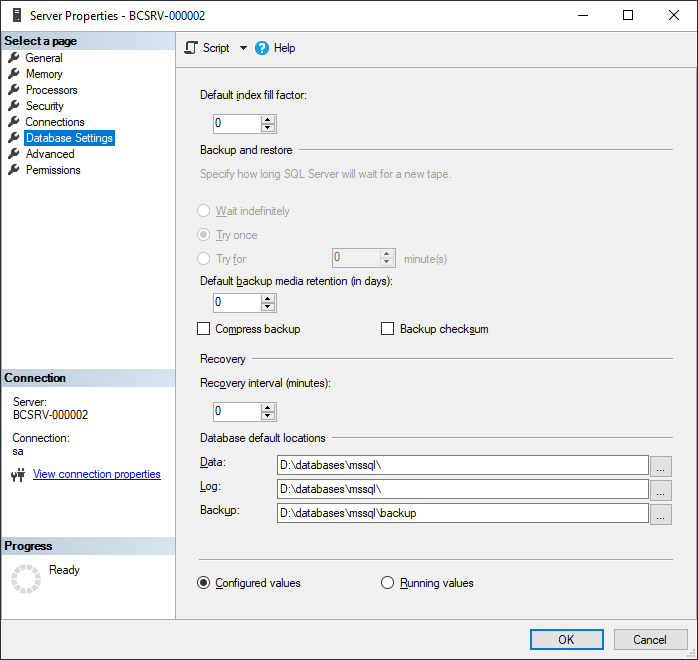Click the wrench icon beside Database Settings
The width and height of the screenshot is (698, 660).
click(14, 138)
